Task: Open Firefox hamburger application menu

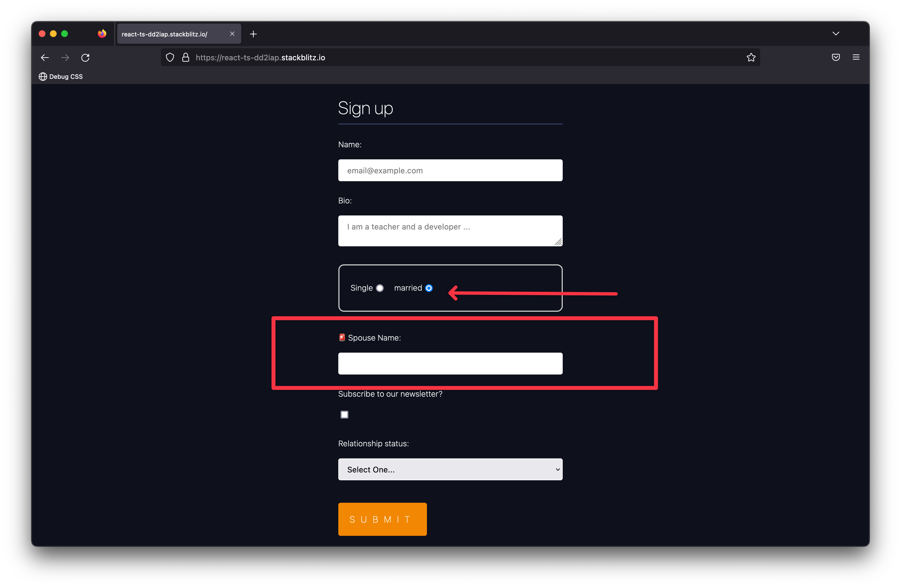Action: (x=856, y=58)
